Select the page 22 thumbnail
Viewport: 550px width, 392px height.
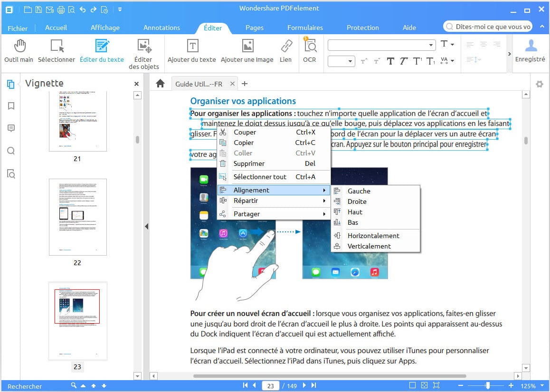(x=78, y=217)
